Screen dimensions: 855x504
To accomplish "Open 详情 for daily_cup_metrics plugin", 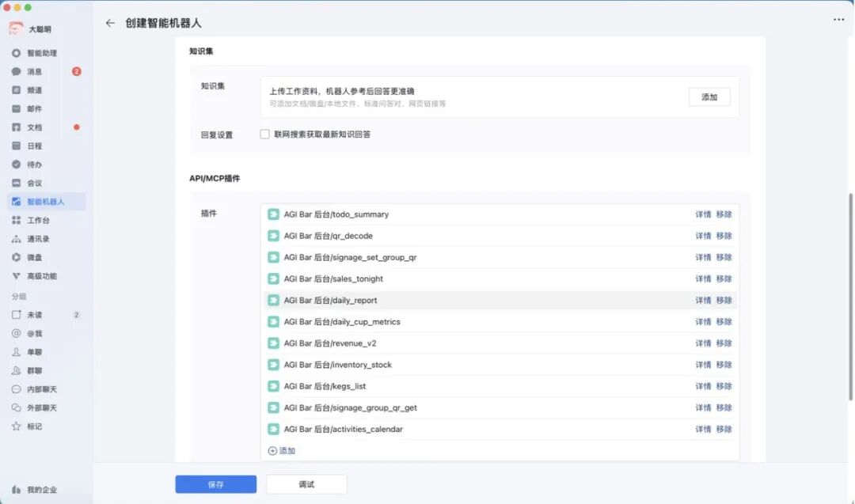I will [703, 321].
